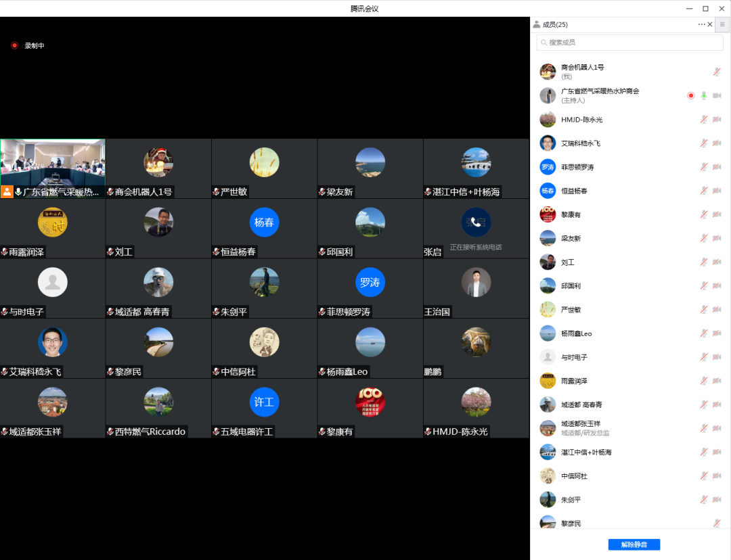Click camera-off icon for 艾瑞科稽永飞 in list

point(717,143)
